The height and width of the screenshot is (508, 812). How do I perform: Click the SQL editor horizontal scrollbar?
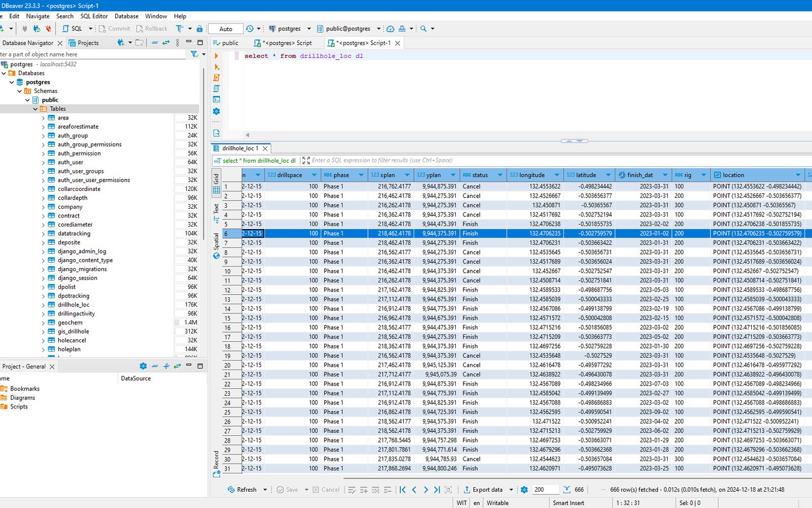click(x=528, y=135)
